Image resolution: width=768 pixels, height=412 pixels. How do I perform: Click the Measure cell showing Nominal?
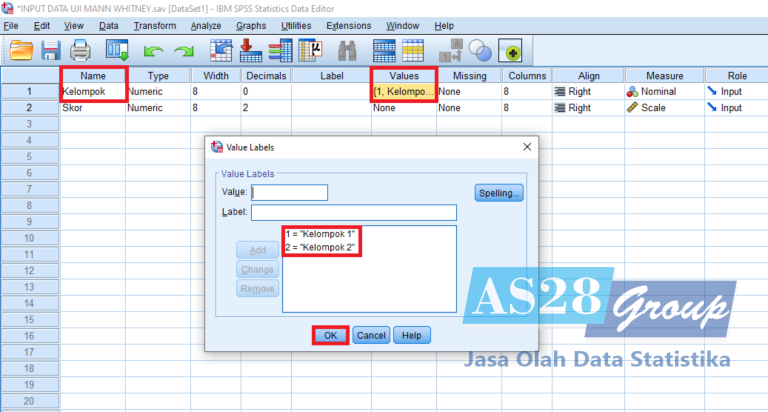pos(664,91)
